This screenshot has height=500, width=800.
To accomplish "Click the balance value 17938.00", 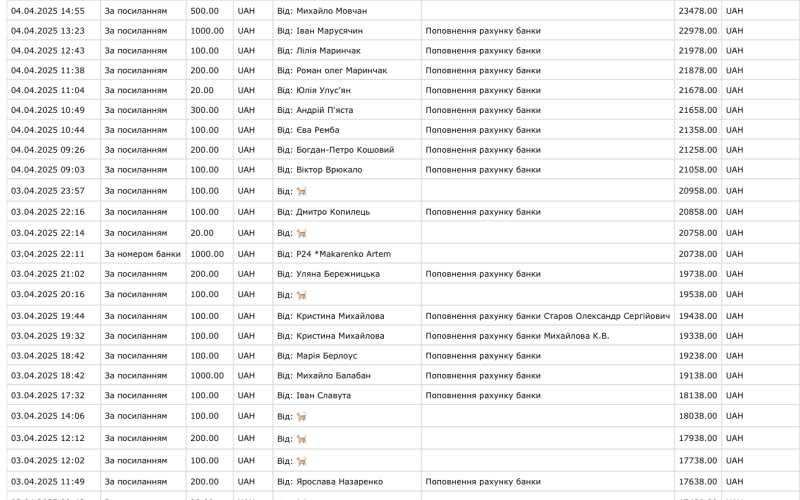I will point(697,438).
